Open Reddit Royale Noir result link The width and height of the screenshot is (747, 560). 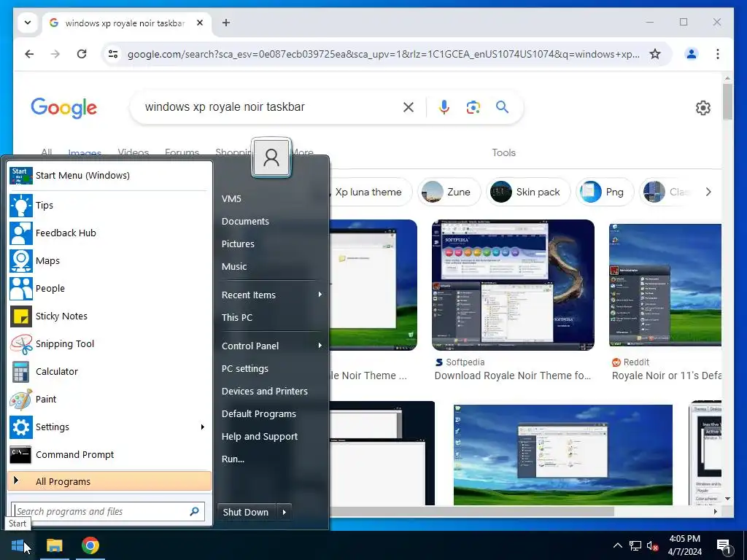point(667,376)
